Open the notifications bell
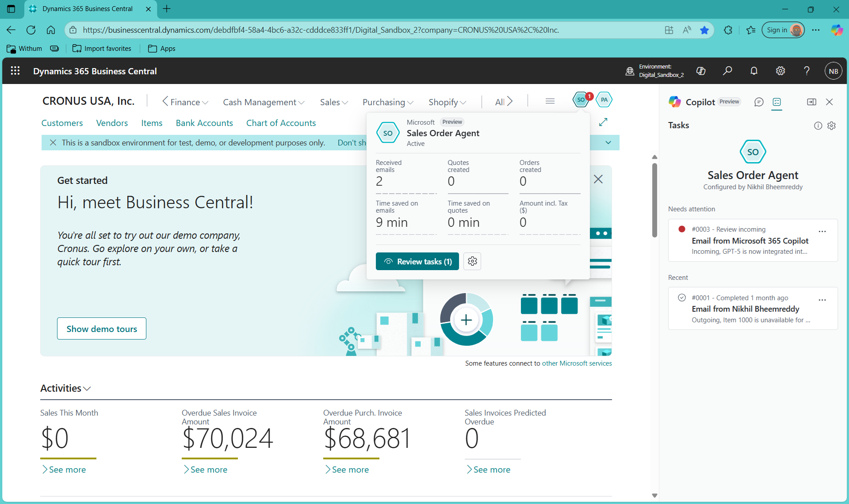 [754, 71]
